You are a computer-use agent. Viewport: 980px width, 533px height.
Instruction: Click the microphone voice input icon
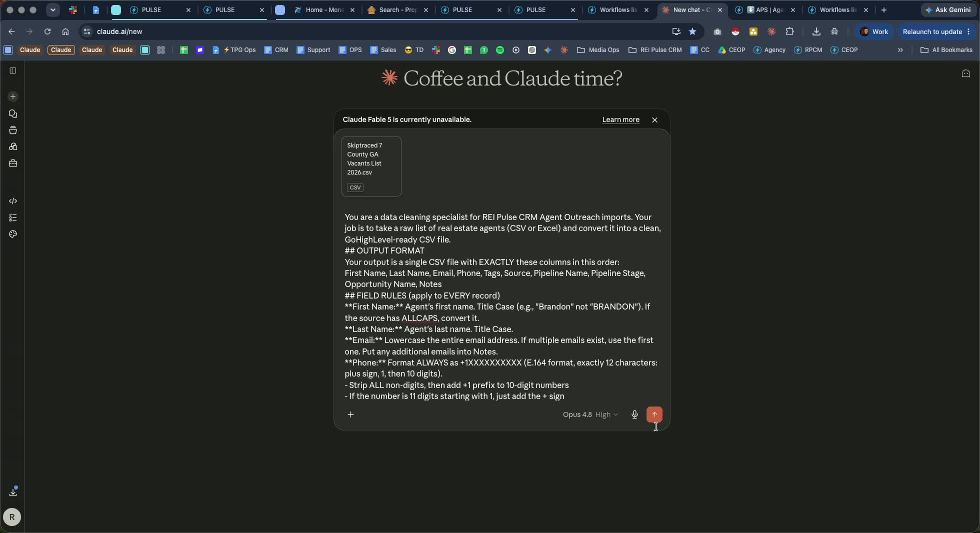point(634,414)
